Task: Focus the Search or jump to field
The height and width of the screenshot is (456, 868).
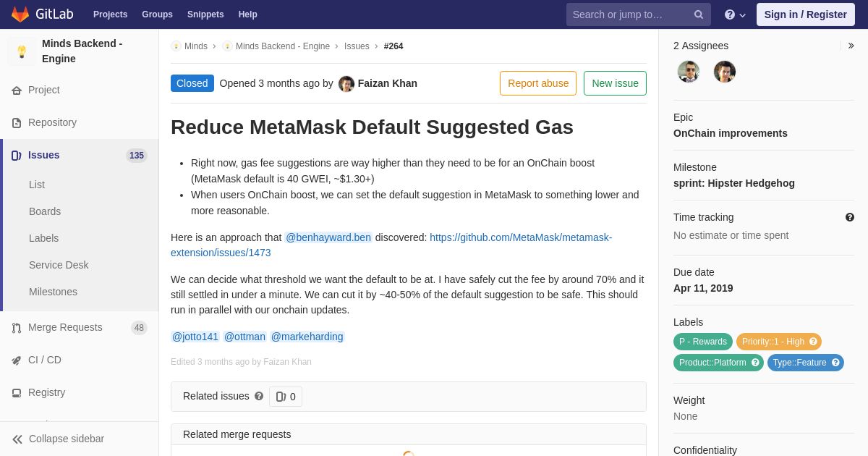Action: [x=629, y=14]
